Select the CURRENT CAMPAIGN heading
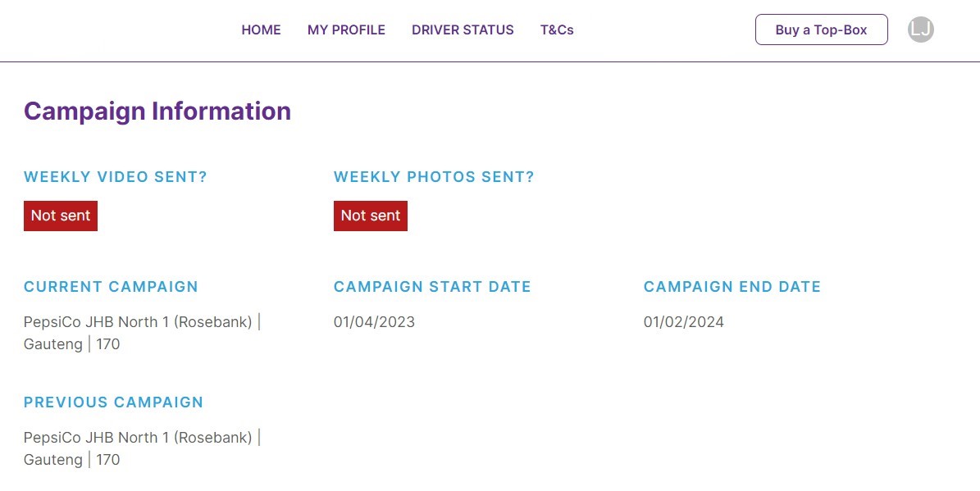Image resolution: width=980 pixels, height=491 pixels. coord(111,287)
